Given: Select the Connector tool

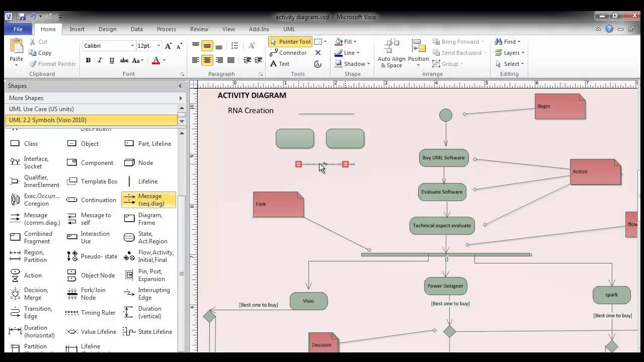Looking at the screenshot, I should [x=288, y=53].
